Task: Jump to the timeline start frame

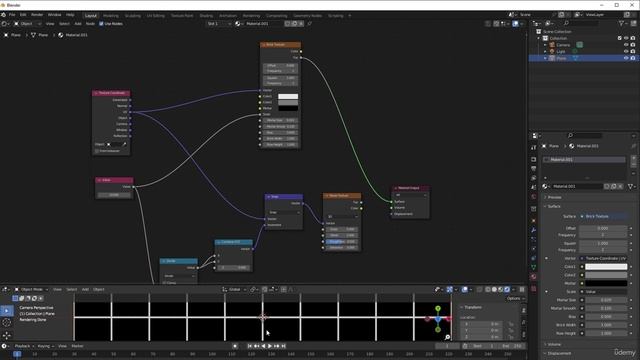Action: coord(250,346)
